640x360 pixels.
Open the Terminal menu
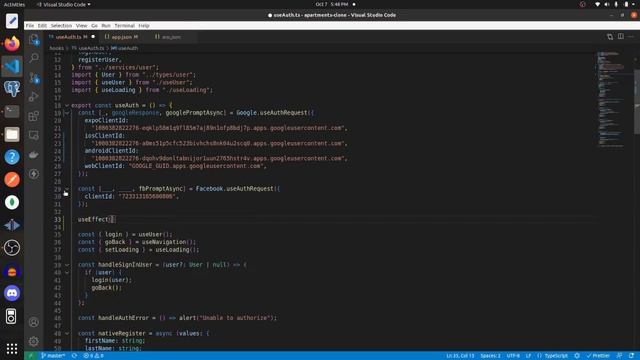(x=124, y=26)
